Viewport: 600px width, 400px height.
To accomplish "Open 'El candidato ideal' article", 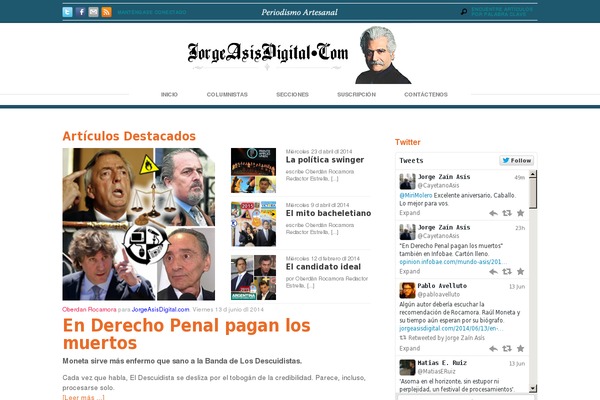I will pos(323,267).
